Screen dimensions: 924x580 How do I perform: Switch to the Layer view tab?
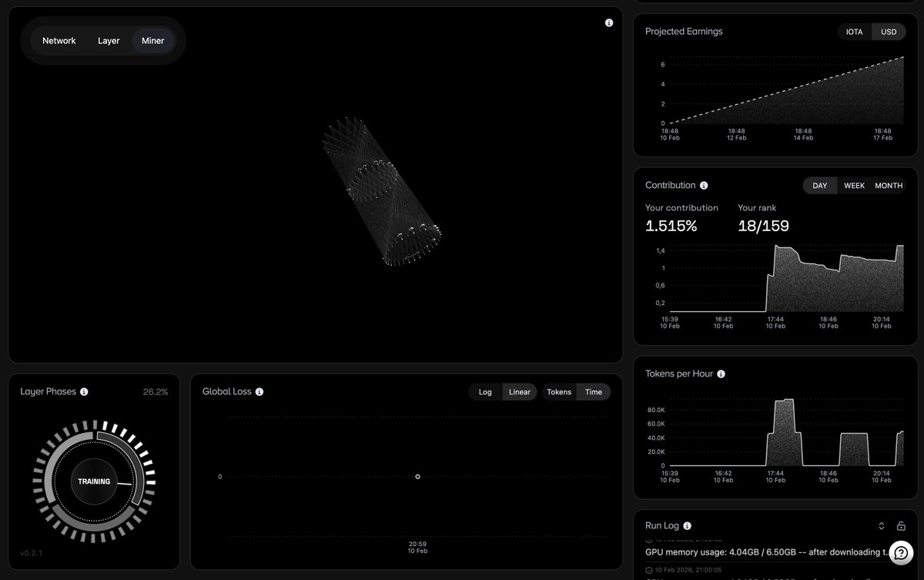pos(109,41)
